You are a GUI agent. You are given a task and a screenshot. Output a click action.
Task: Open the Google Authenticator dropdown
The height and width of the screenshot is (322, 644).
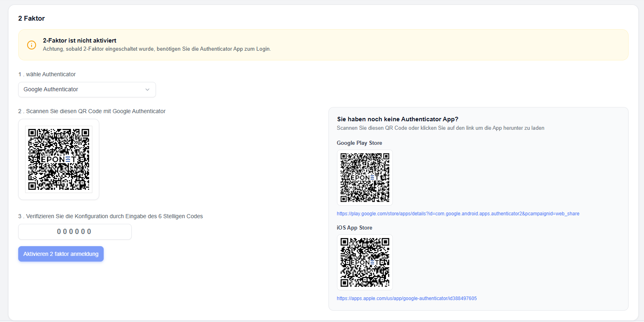(87, 90)
